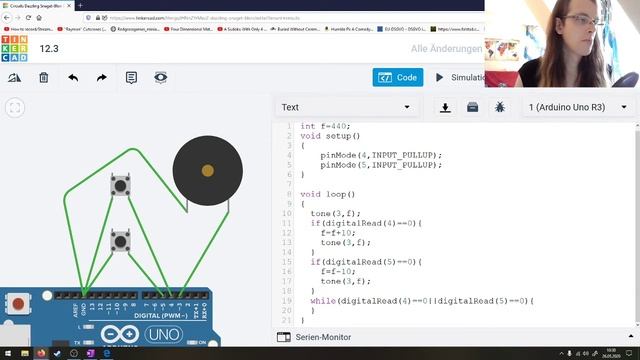Viewport: 640px width, 360px height.
Task: Click the code editor vertical scrollbar
Action: (637, 224)
